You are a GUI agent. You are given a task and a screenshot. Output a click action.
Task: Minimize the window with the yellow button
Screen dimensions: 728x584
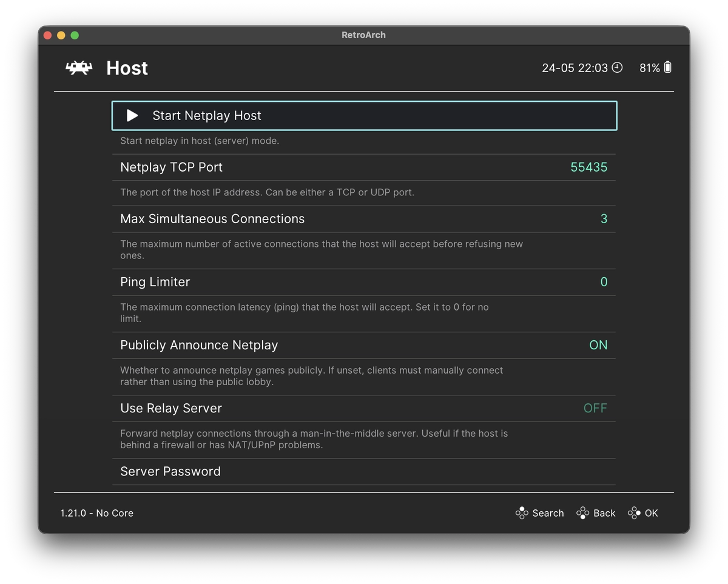coord(61,35)
